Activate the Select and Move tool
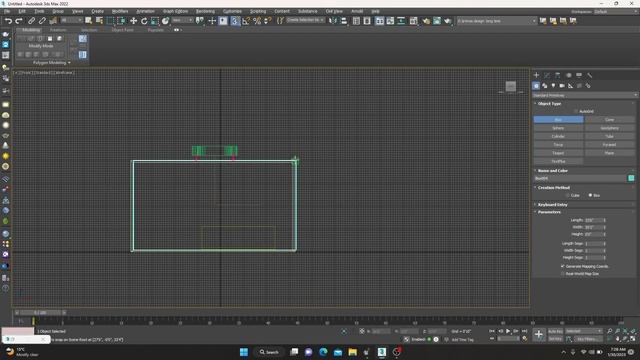The width and height of the screenshot is (640, 360). pos(133,21)
